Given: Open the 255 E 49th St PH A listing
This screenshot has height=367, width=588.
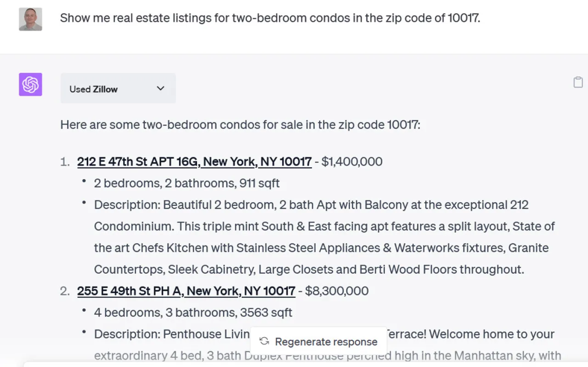Looking at the screenshot, I should click(x=186, y=291).
